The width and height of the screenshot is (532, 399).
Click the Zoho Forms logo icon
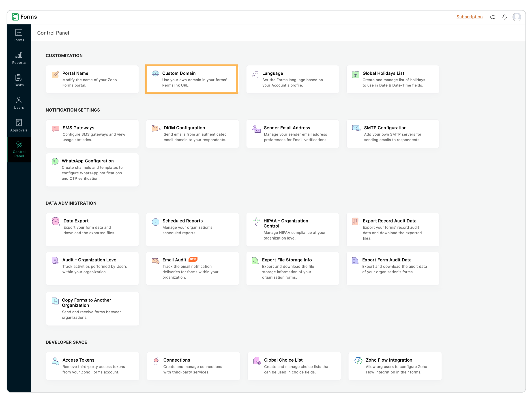click(15, 17)
